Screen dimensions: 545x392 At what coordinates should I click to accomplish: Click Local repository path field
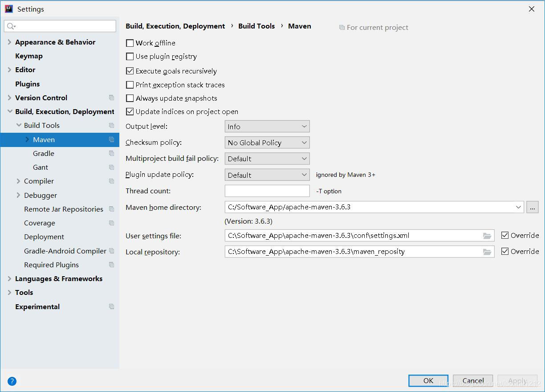(359, 252)
